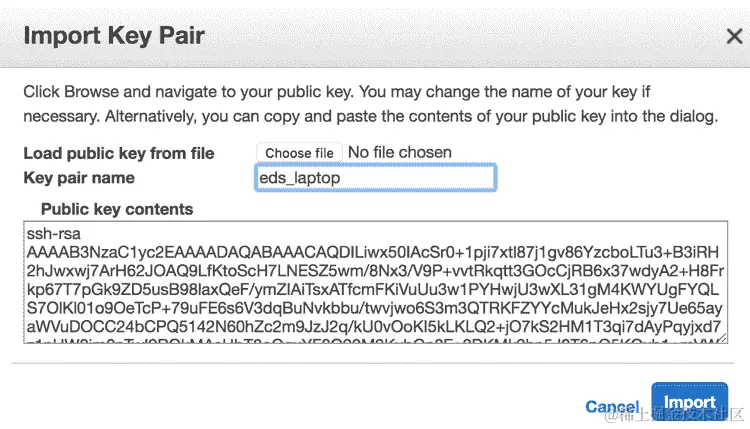Viewport: 750px width, 429px height.
Task: Click the 'Public key contents' label
Action: point(117,209)
